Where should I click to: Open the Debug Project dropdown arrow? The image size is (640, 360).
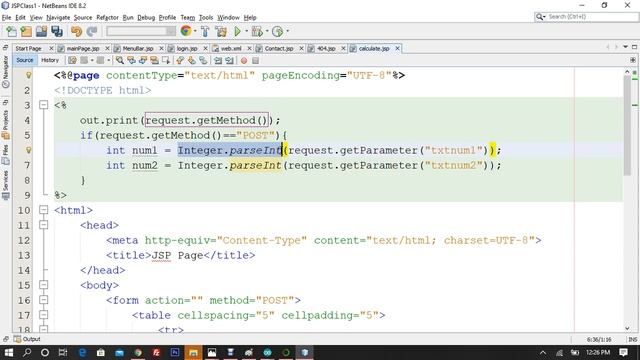(267, 31)
